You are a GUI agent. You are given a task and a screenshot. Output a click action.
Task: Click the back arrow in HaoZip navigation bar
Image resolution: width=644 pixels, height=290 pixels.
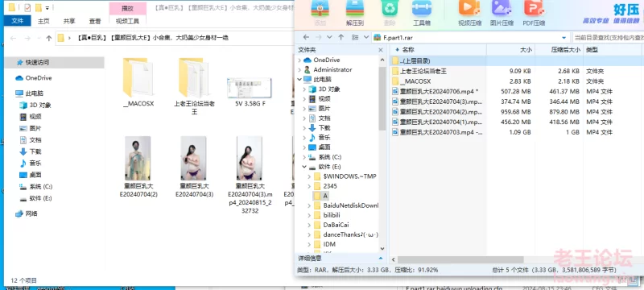(306, 37)
